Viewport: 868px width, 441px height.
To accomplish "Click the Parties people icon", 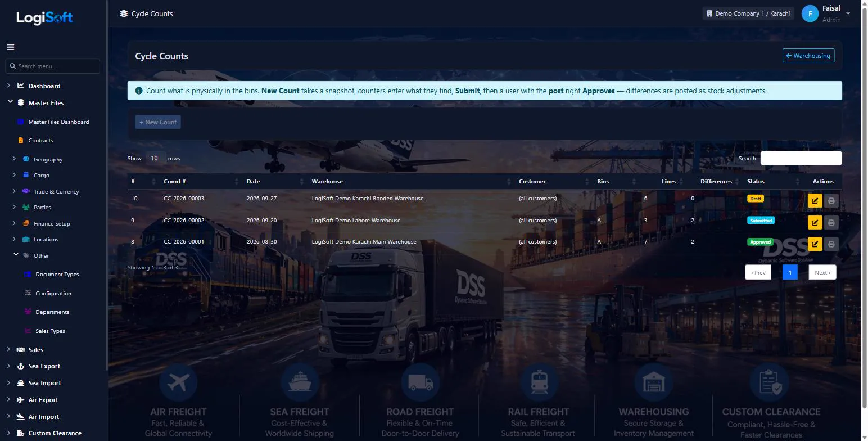I will (x=26, y=207).
